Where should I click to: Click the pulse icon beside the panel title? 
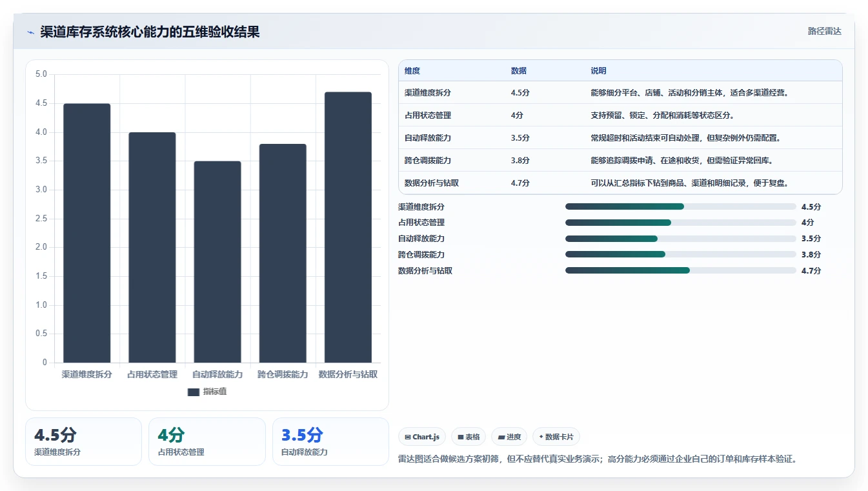(30, 32)
